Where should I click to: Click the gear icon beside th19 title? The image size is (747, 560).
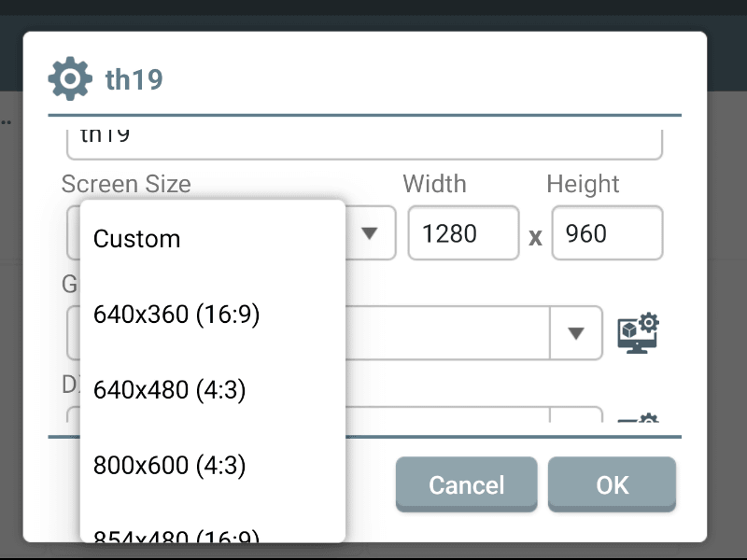(x=70, y=79)
